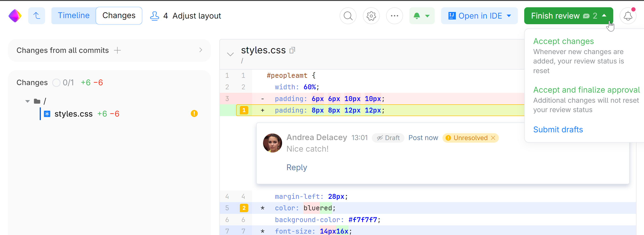644x235 pixels.
Task: Expand the Open in IDE dropdown
Action: coord(509,16)
